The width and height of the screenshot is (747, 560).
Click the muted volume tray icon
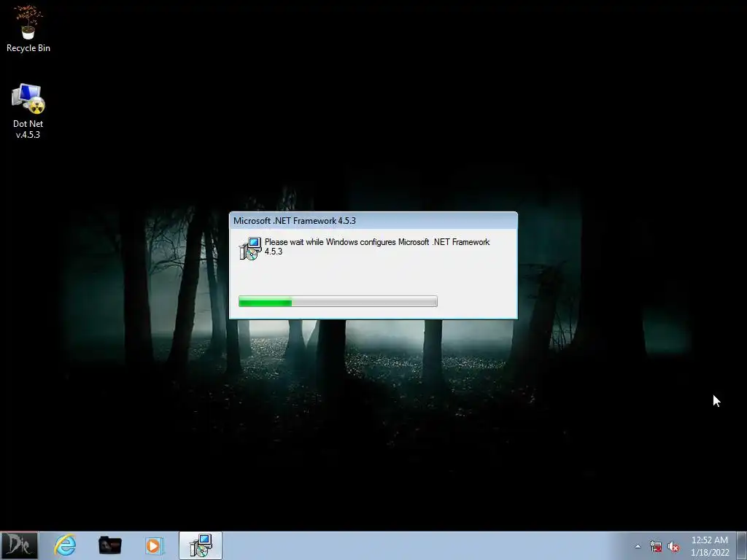pos(673,546)
